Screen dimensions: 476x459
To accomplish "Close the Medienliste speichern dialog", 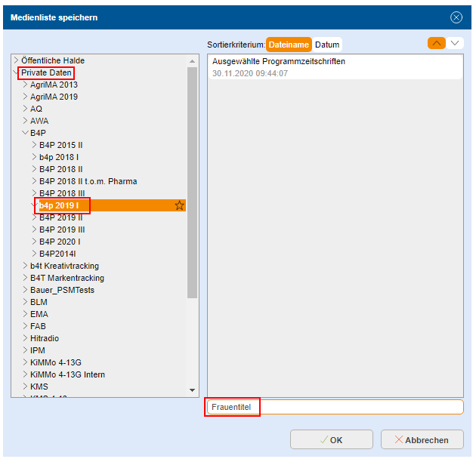I will (x=456, y=17).
